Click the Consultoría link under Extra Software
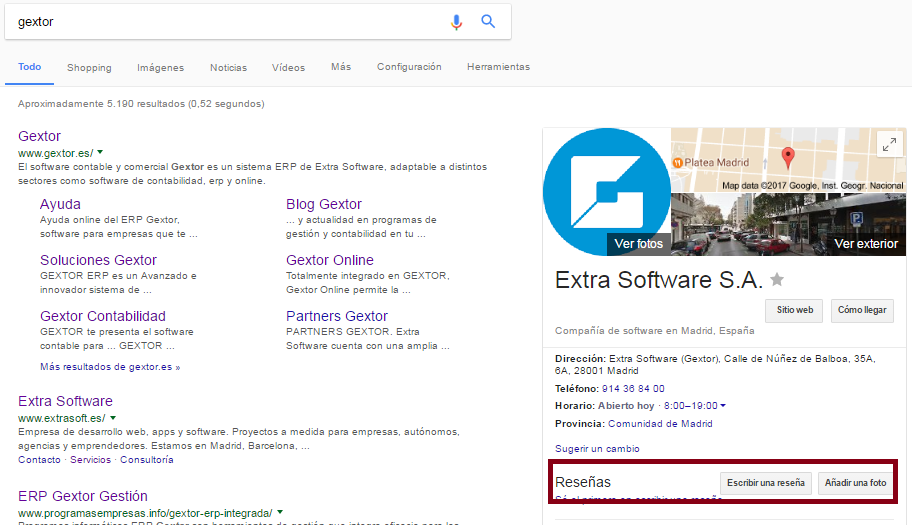 coord(147,459)
